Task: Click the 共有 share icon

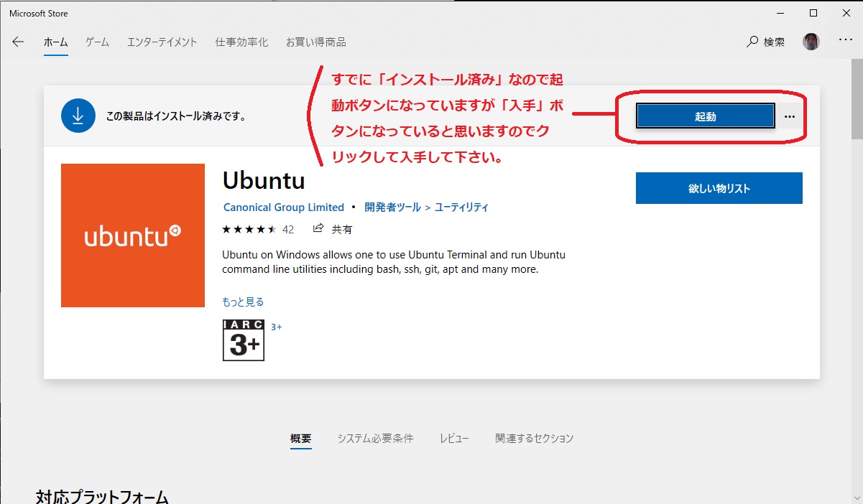Action: [x=333, y=230]
